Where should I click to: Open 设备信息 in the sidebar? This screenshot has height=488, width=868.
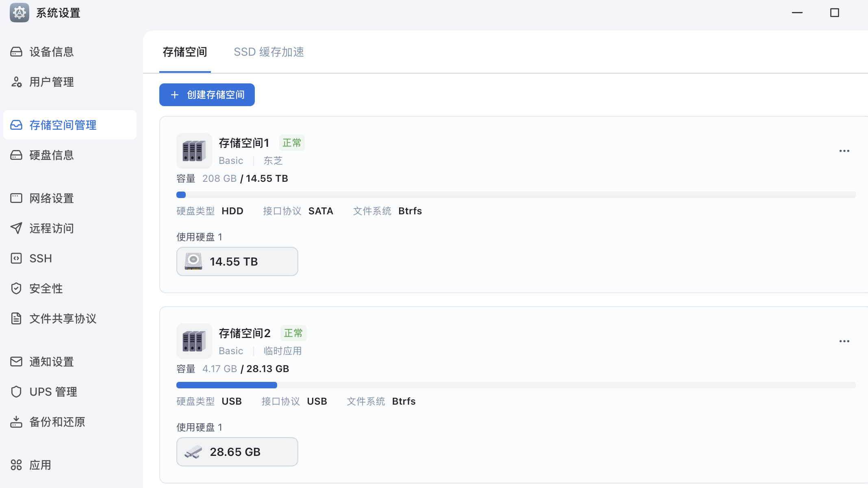pyautogui.click(x=70, y=52)
